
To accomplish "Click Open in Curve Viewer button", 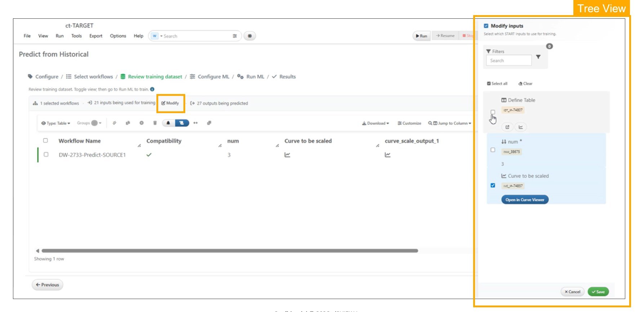I will tap(525, 200).
